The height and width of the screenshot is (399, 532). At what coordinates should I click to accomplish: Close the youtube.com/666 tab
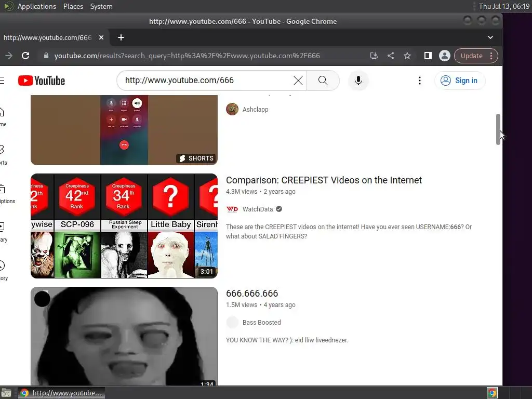point(101,37)
